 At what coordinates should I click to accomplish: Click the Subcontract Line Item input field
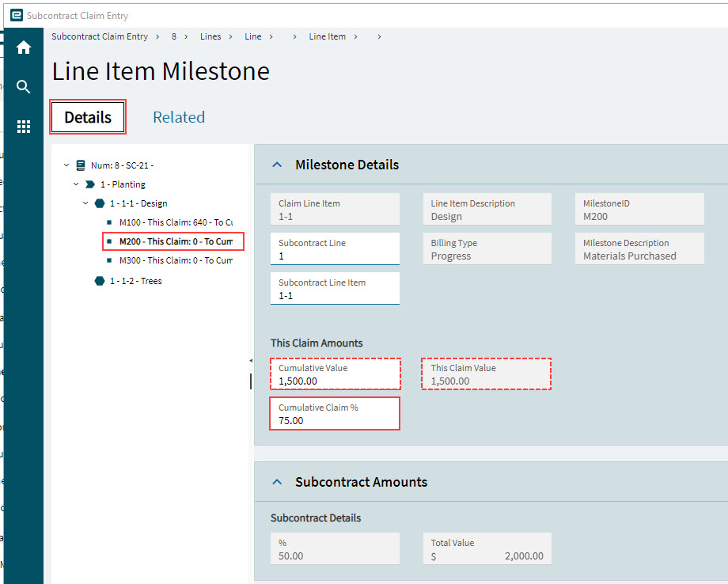(335, 288)
